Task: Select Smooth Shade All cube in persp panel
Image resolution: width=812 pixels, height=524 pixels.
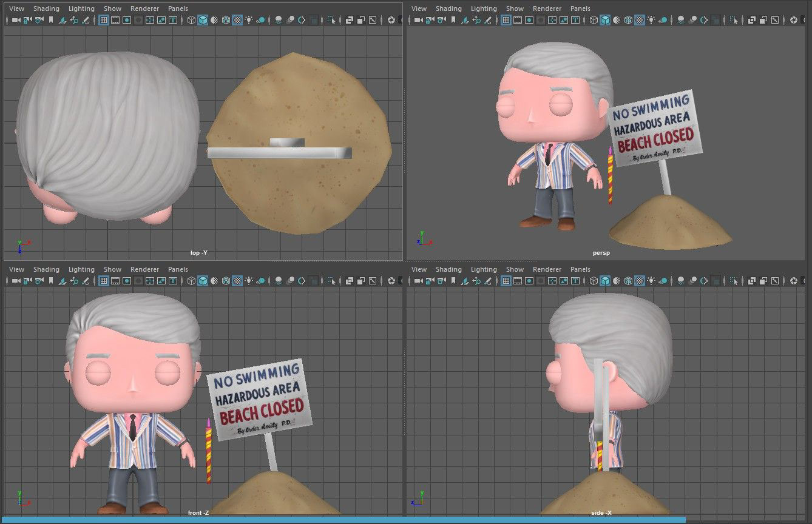Action: coord(604,20)
